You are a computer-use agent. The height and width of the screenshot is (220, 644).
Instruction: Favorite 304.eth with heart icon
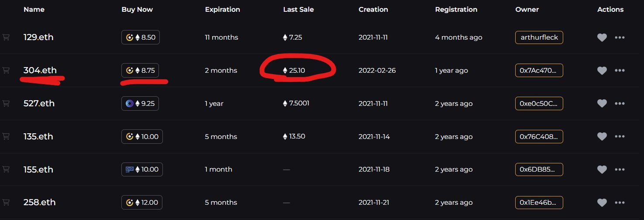coord(602,71)
